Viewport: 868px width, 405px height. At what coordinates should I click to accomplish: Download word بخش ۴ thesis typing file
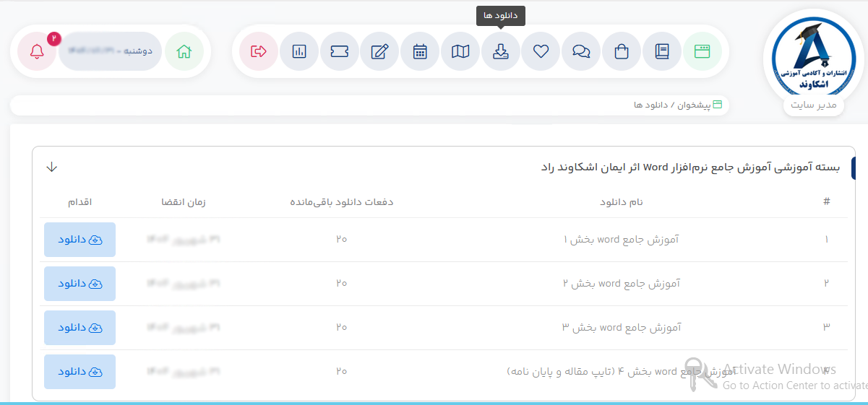tap(80, 372)
